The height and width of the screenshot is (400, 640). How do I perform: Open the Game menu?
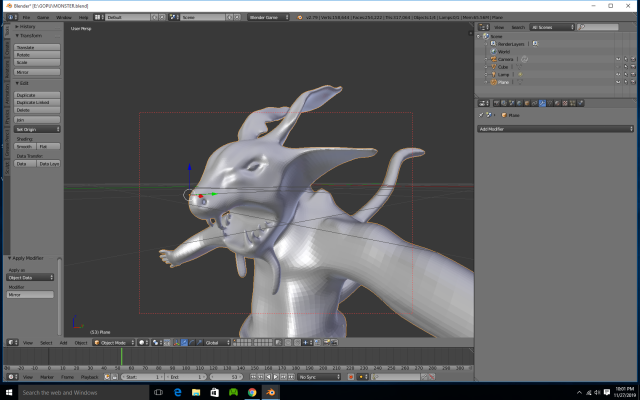(x=43, y=18)
